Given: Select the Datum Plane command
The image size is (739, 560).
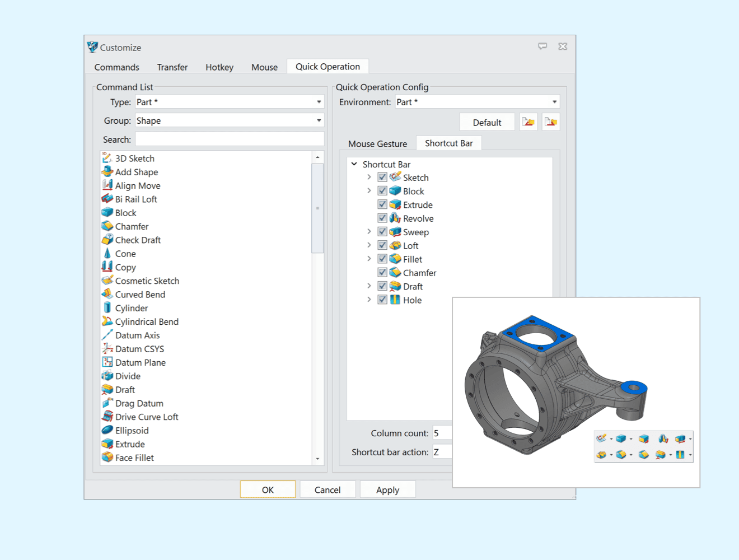Looking at the screenshot, I should [x=140, y=362].
